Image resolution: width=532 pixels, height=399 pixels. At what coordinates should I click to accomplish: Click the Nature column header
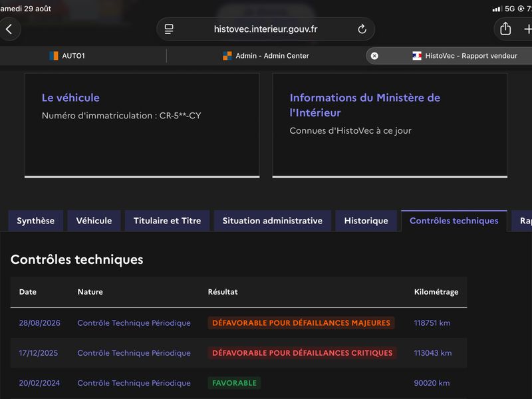90,292
